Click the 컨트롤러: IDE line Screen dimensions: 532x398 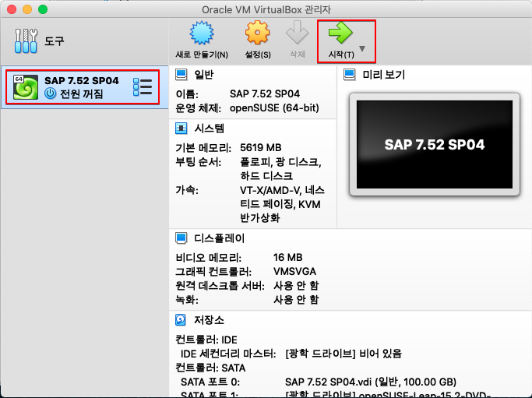(206, 340)
